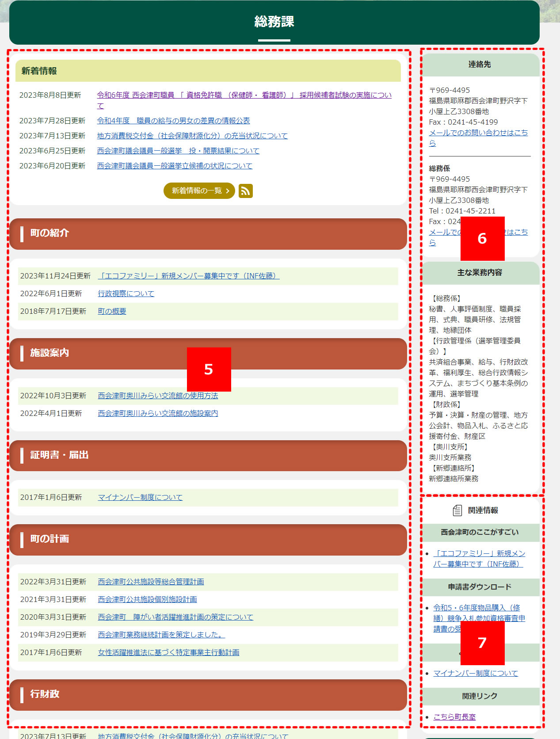Click the 関連情報 document icon

[457, 510]
